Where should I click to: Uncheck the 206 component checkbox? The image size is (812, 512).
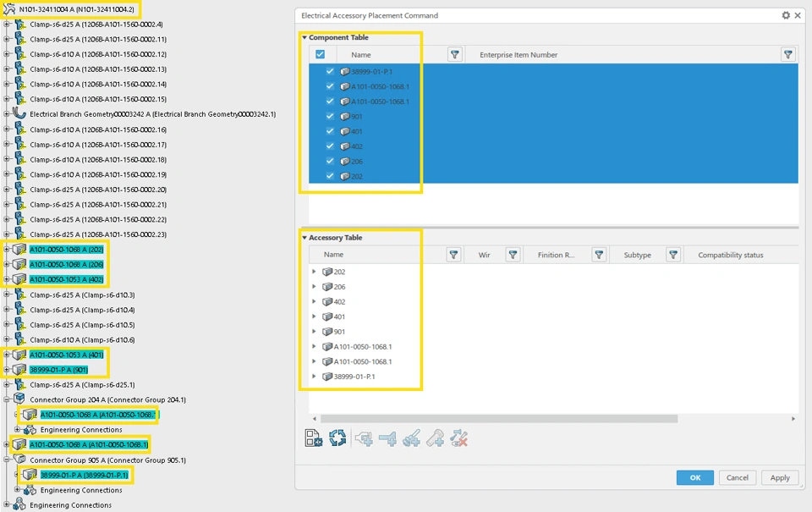330,161
